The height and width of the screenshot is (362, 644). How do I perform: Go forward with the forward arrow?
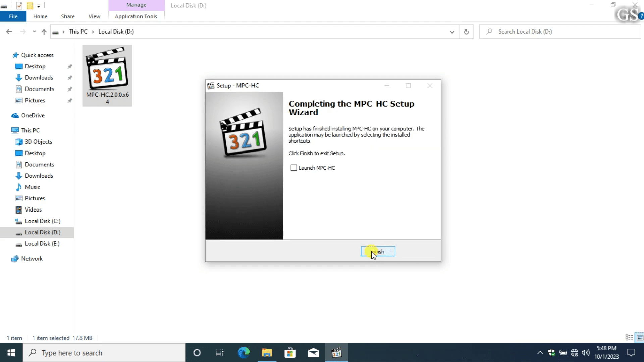(23, 32)
